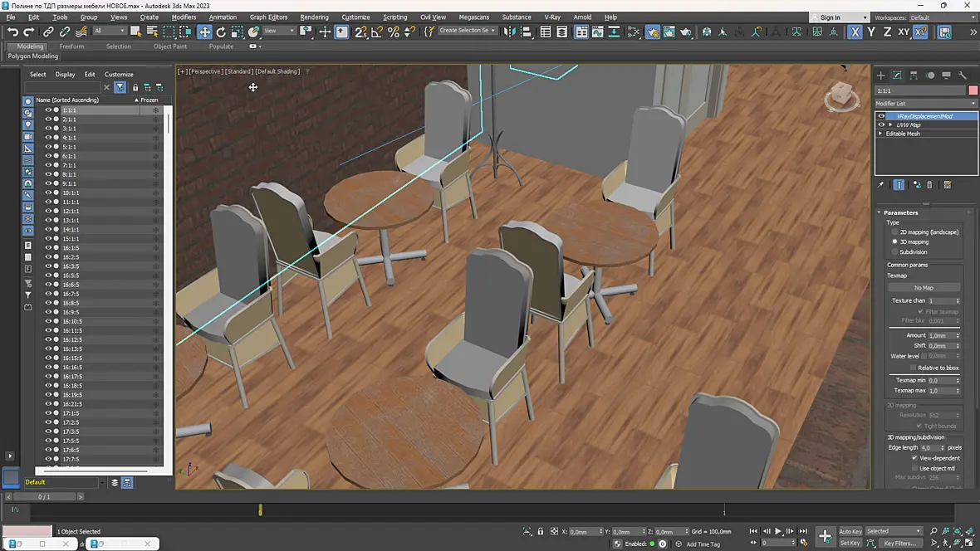
Task: Toggle the View-dependent checkbox
Action: [x=914, y=458]
